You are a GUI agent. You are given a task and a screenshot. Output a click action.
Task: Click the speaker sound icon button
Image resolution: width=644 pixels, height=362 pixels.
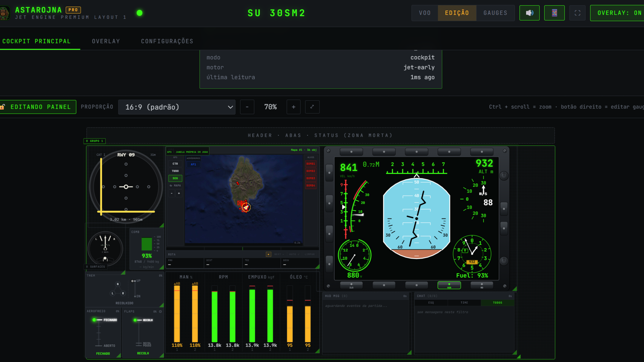click(x=529, y=13)
